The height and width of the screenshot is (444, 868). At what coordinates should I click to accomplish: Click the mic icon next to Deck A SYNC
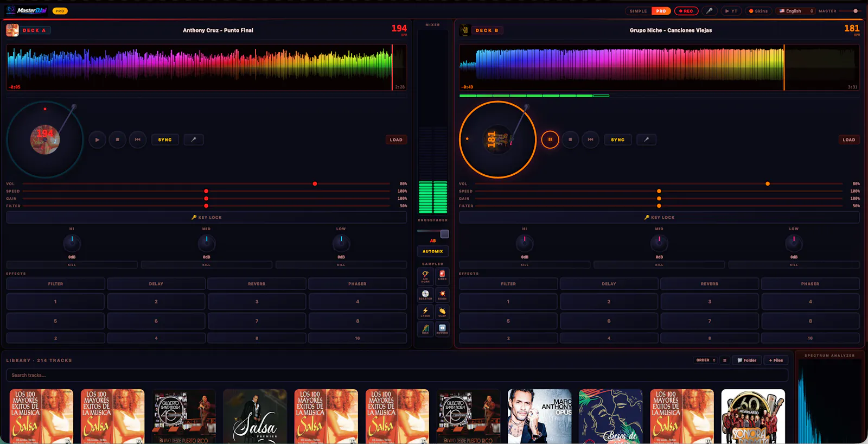[194, 139]
